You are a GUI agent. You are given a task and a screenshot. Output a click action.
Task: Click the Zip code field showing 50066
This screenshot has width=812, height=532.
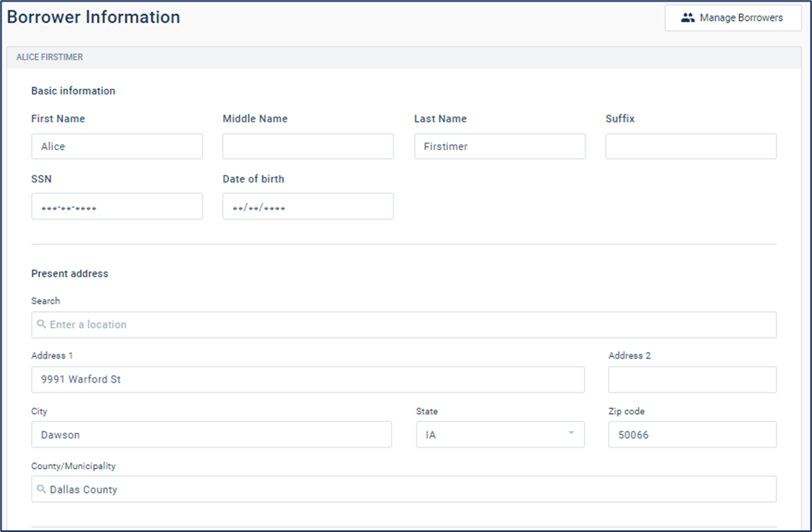693,434
